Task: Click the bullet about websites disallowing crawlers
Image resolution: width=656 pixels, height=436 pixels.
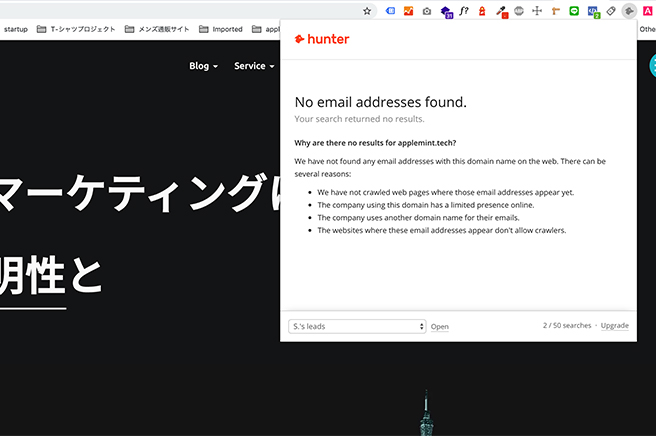Action: coord(441,230)
